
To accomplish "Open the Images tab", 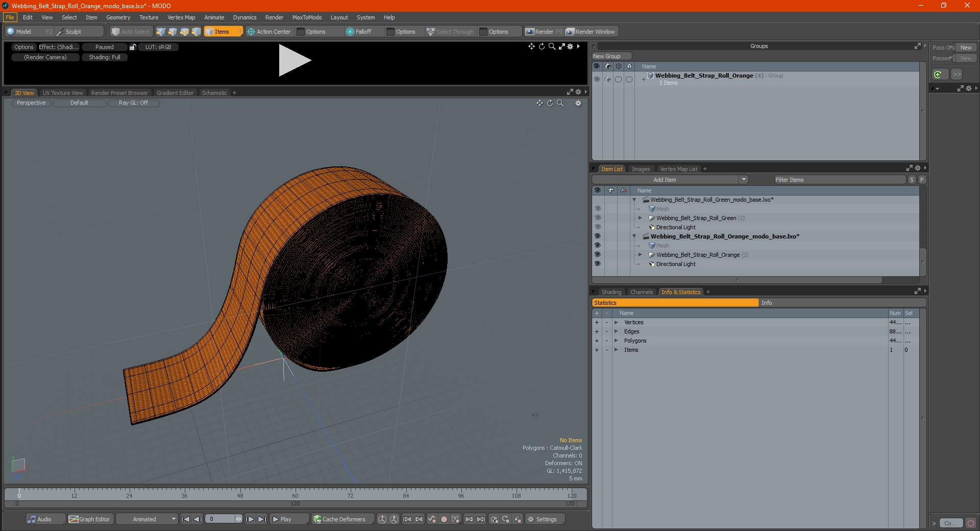I will pyautogui.click(x=641, y=169).
